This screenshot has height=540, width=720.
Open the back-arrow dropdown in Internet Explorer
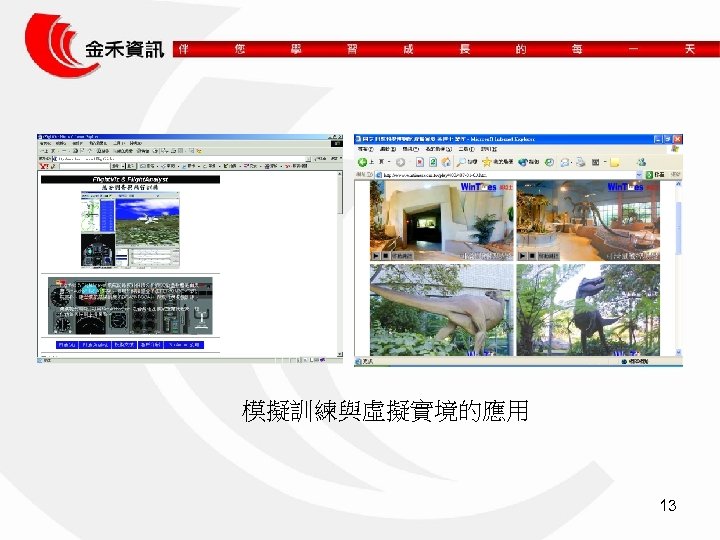click(x=389, y=162)
